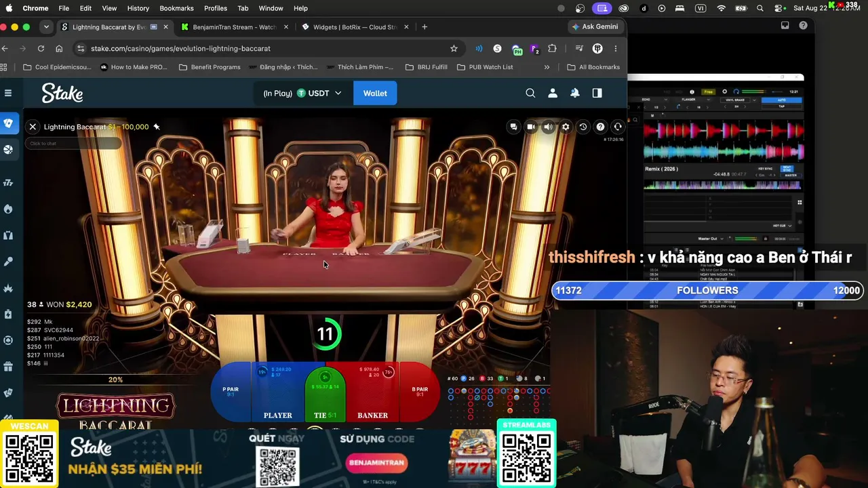Open the Benefit Programs bookmark folder

[x=210, y=67]
